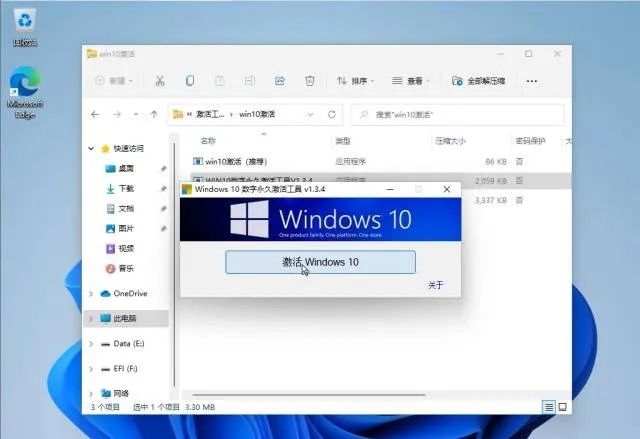Screen dimensions: 640x439
Task: Open the Recycle Bin desktop icon
Action: 25,27
